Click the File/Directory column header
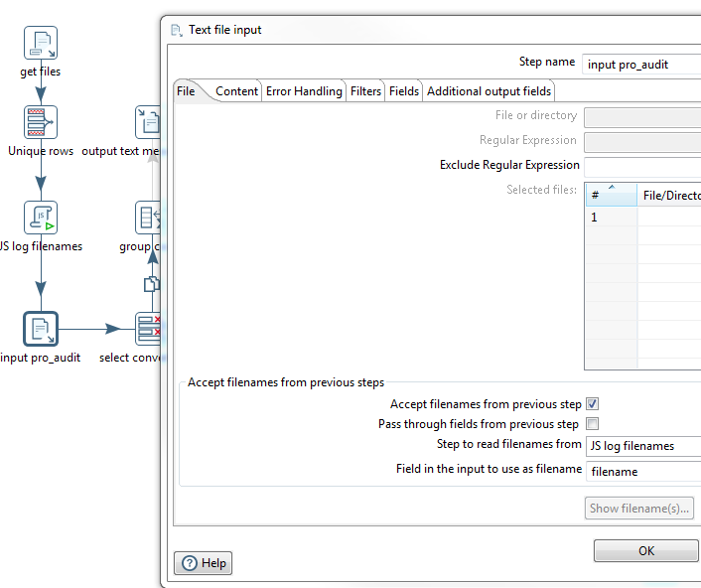Viewport: 701px width, 588px height. click(669, 195)
